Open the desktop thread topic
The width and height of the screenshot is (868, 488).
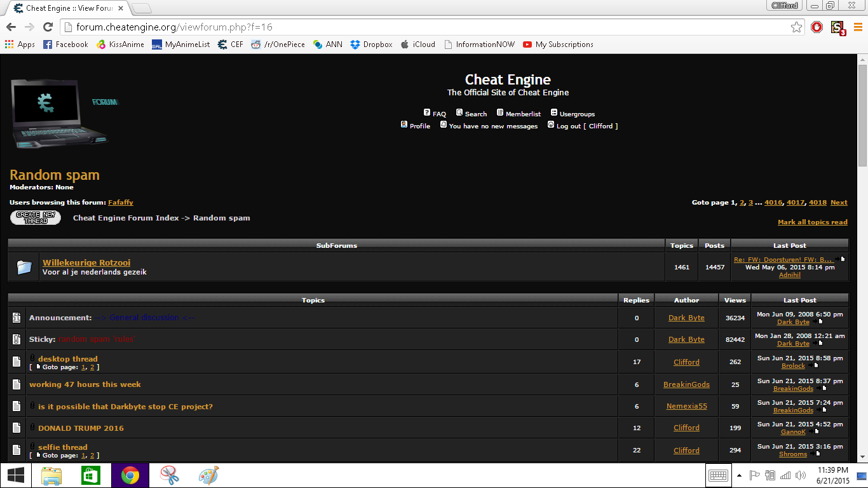[68, 359]
